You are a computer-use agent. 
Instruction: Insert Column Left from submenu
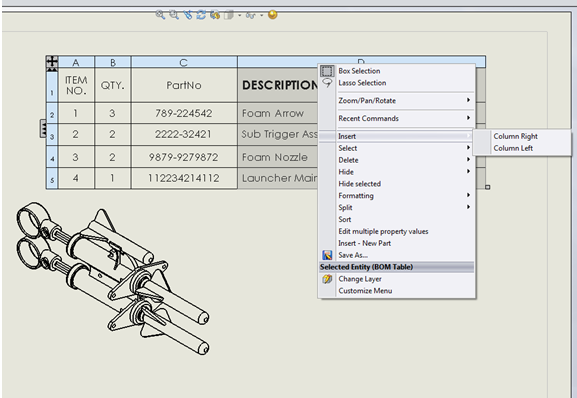[x=522, y=148]
